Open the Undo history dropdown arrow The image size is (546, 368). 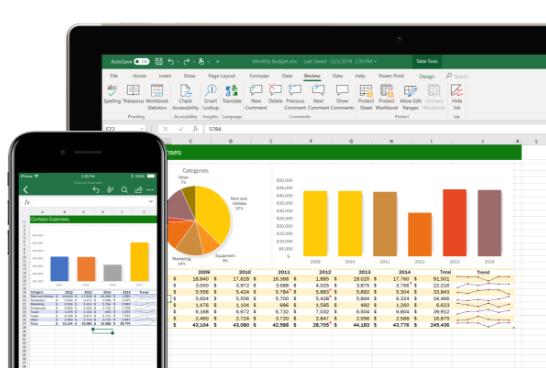coord(178,62)
